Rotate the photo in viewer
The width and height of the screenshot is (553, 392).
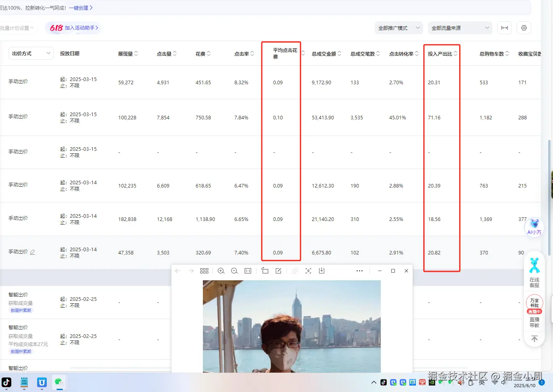[x=265, y=271]
